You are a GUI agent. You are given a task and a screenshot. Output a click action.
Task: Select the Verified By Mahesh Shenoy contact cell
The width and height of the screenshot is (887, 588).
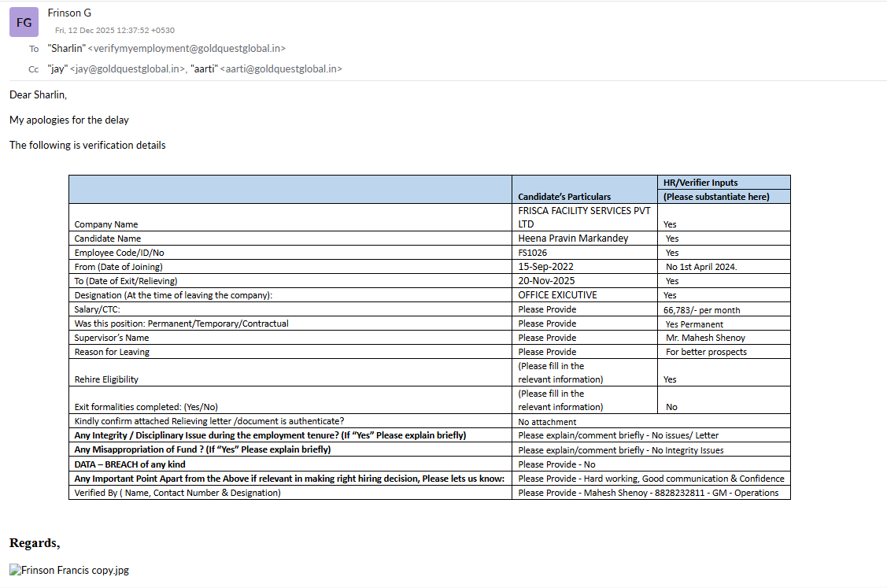click(649, 493)
